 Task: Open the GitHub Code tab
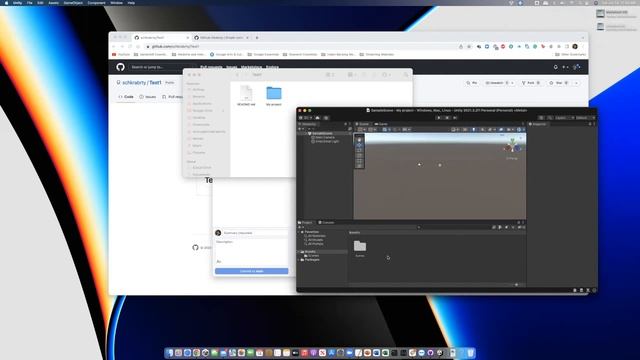pyautogui.click(x=126, y=97)
